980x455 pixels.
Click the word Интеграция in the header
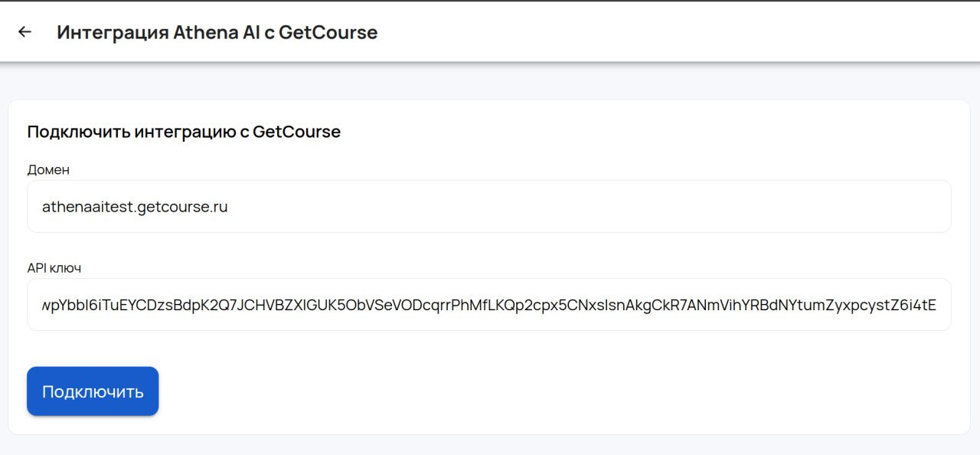[x=113, y=33]
